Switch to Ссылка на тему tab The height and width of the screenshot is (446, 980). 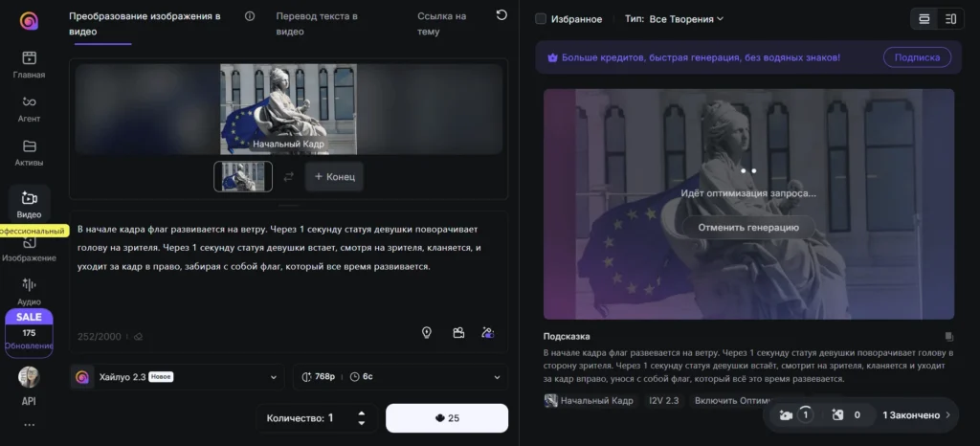tap(442, 24)
